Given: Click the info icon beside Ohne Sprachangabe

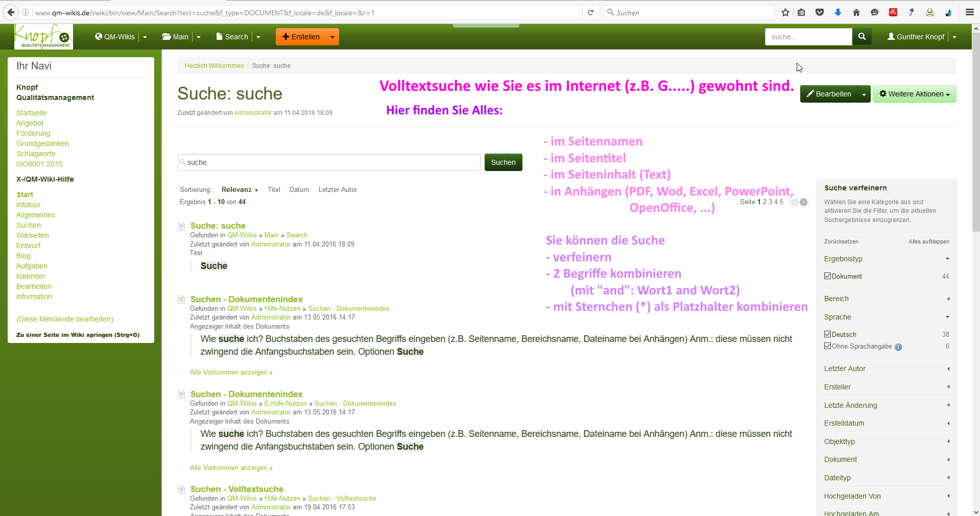Looking at the screenshot, I should 898,347.
